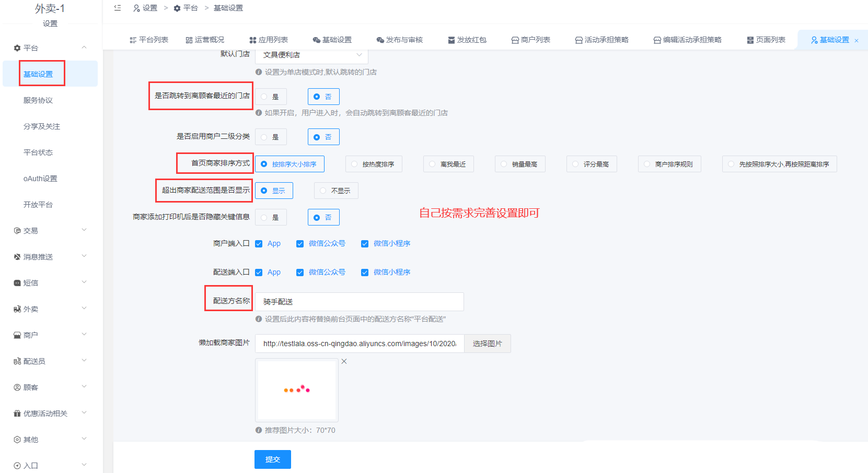
Task: Click the 平台 breadcrumb gear icon
Action: [177, 8]
